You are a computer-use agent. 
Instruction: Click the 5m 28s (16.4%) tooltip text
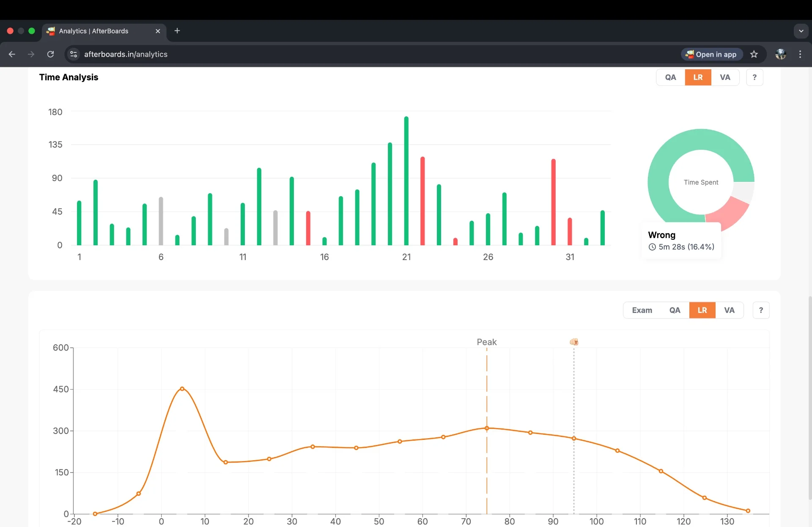point(686,247)
